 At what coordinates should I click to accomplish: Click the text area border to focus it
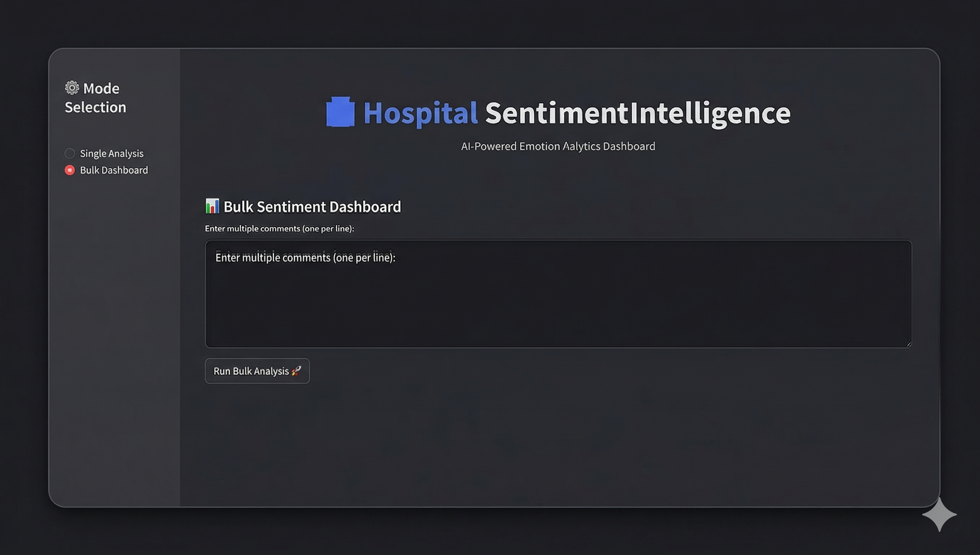coord(558,240)
